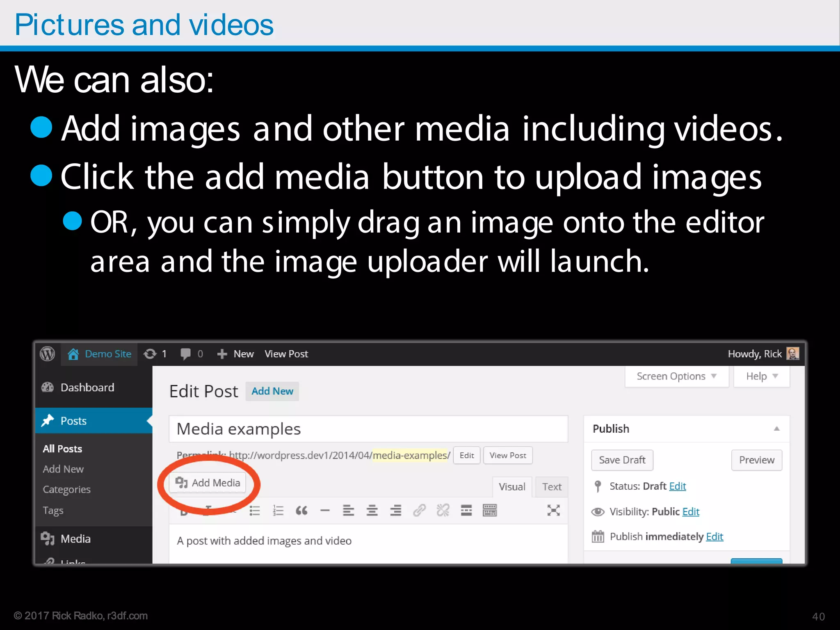The image size is (840, 630).
Task: Open the Categories submenu link
Action: 66,489
